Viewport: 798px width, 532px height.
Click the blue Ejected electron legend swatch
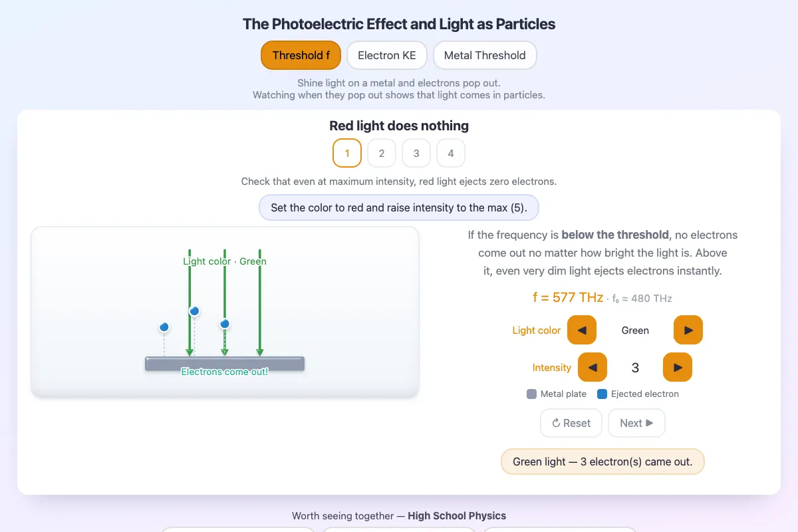click(x=602, y=394)
